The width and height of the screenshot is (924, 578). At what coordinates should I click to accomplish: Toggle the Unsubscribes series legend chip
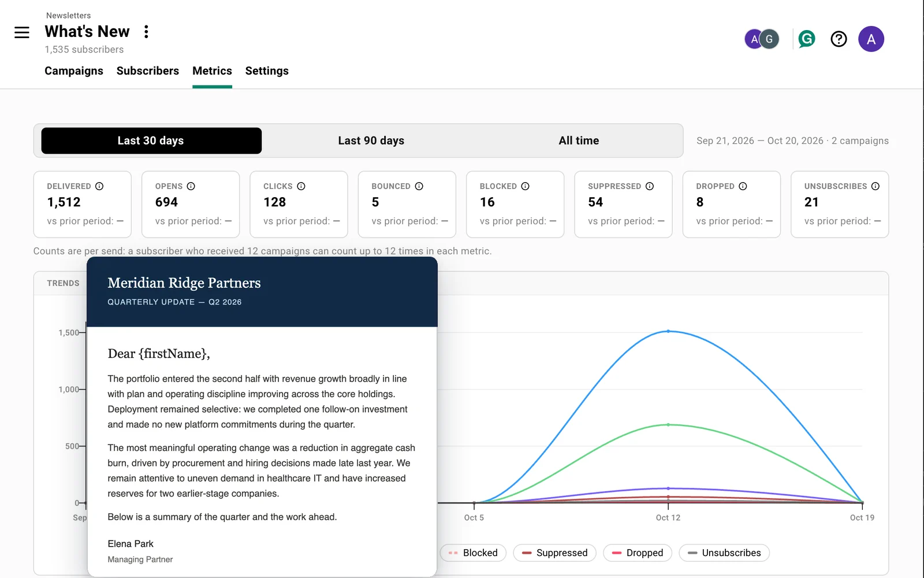click(724, 553)
